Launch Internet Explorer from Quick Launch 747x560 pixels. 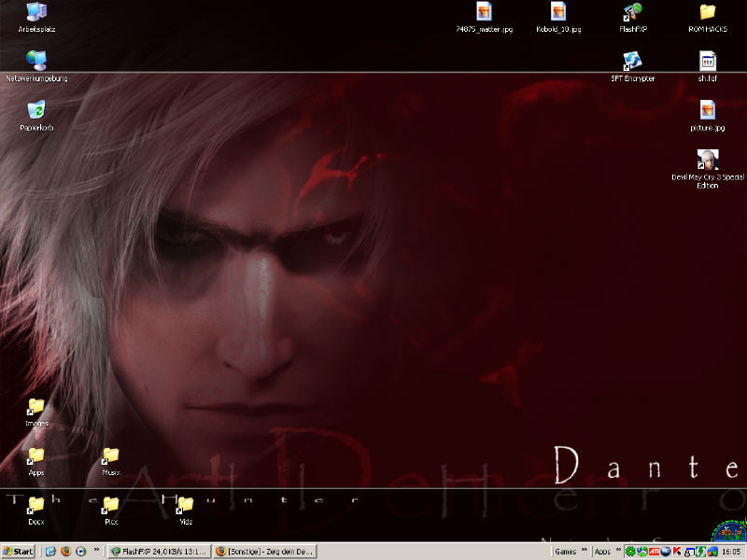point(50,552)
